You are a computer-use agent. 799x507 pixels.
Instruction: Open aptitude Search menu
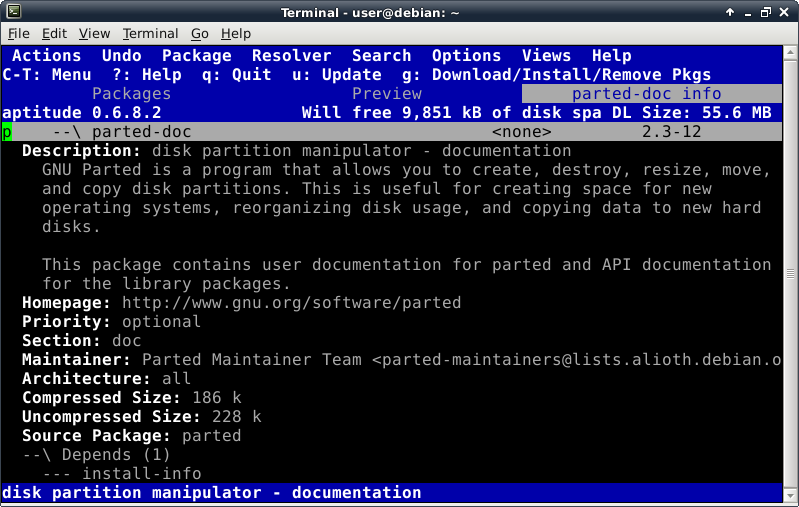coord(381,56)
